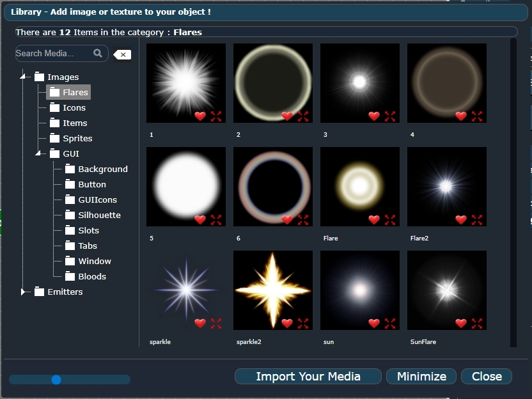
Task: Click the 'Flare' image name label
Action: [331, 238]
